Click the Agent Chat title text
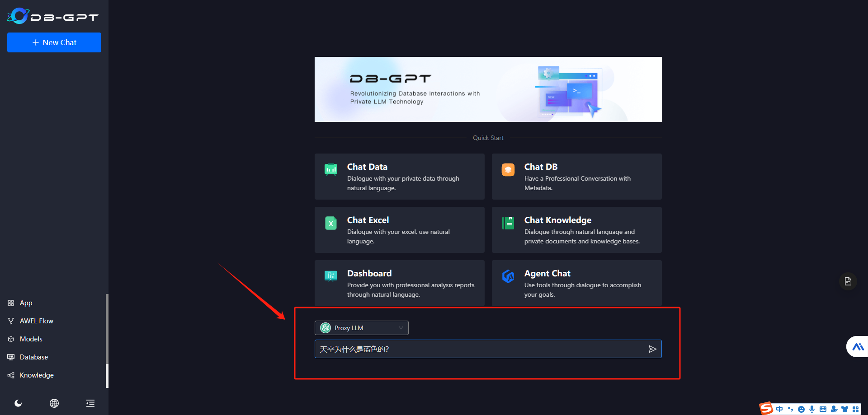The width and height of the screenshot is (868, 415). coord(547,273)
